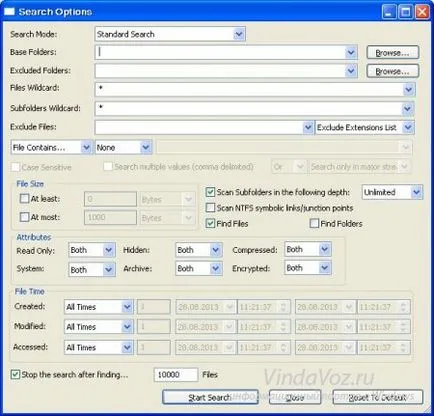Click the files limit field showing 10000
Screen dimensions: 434x416
click(x=176, y=375)
